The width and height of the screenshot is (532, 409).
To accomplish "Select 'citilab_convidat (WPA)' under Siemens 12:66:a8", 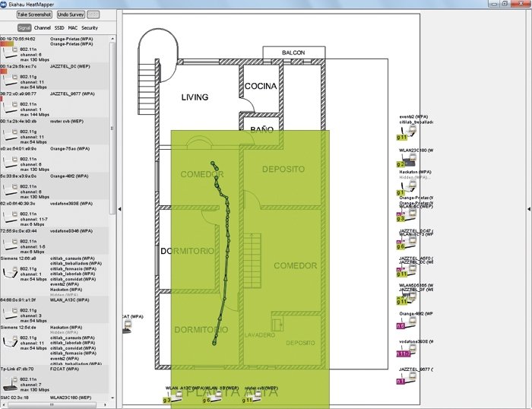I will click(73, 279).
